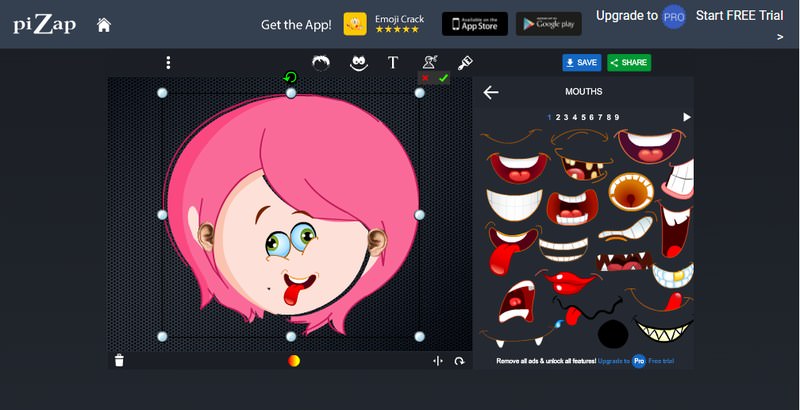The height and width of the screenshot is (410, 800).
Task: Open the App Store badge
Action: pos(474,24)
